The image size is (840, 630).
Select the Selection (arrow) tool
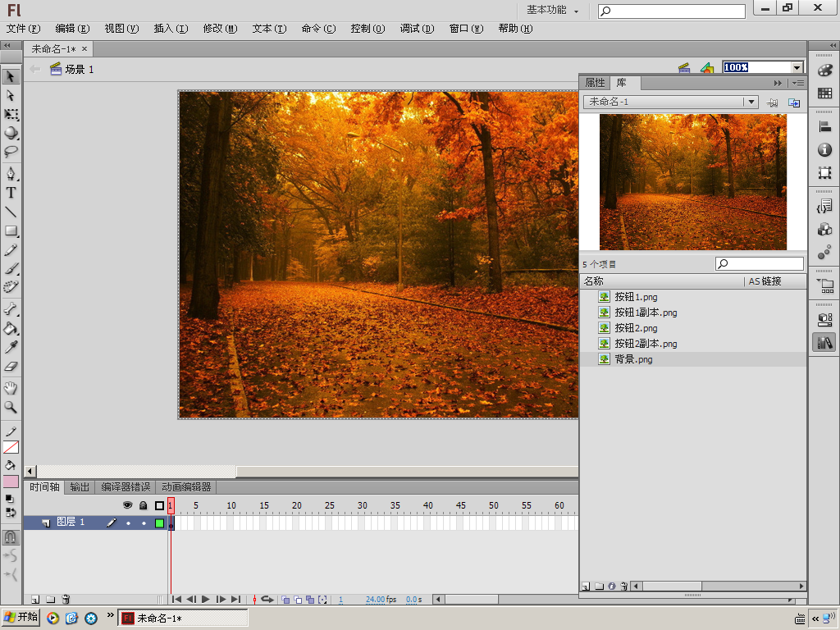pyautogui.click(x=10, y=76)
